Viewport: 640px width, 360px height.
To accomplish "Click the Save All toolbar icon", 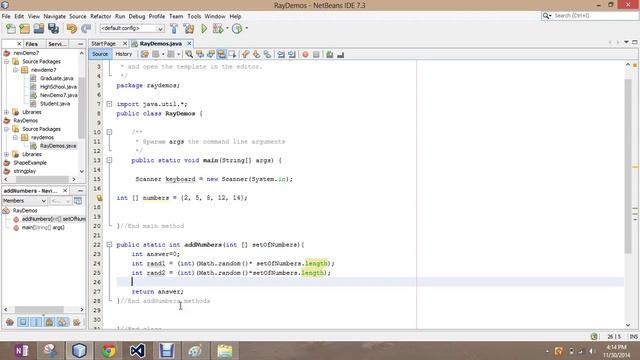I will (x=53, y=29).
